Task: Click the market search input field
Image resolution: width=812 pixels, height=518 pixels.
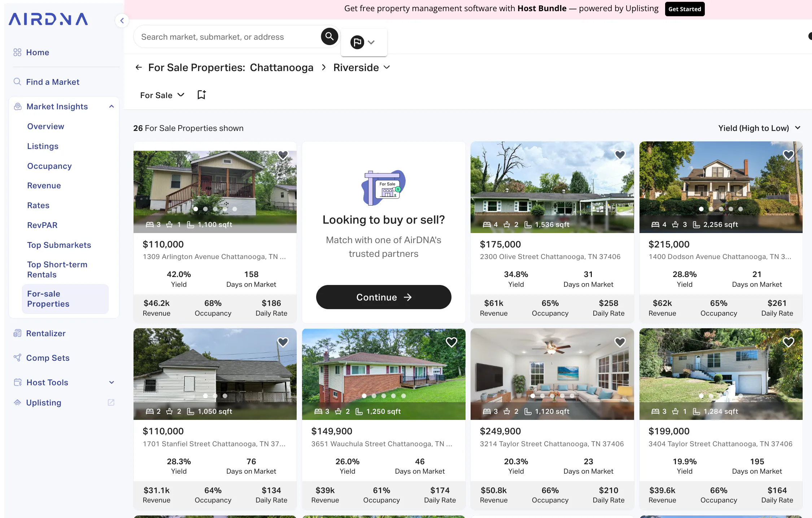Action: (227, 37)
